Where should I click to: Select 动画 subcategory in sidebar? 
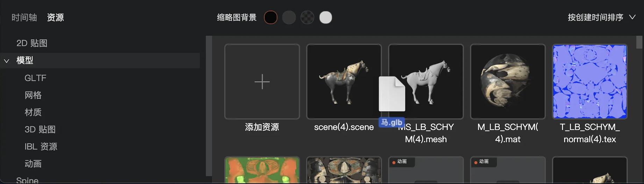coord(33,164)
